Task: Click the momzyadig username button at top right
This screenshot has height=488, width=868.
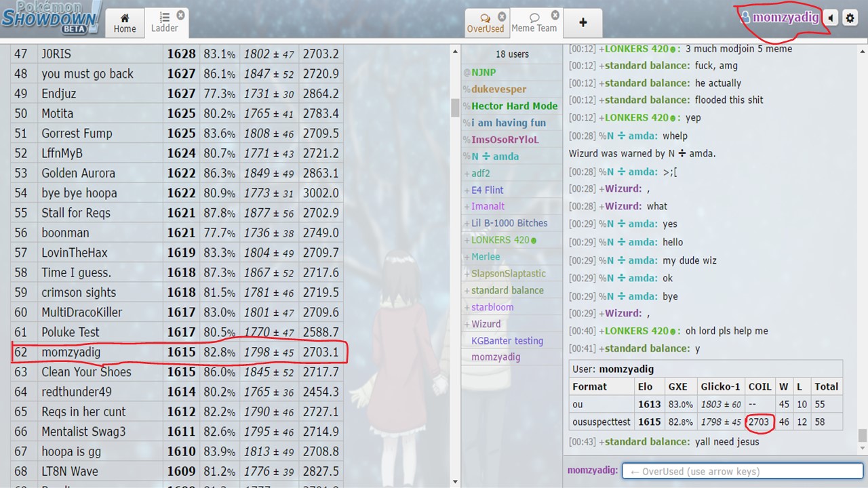Action: coord(780,18)
